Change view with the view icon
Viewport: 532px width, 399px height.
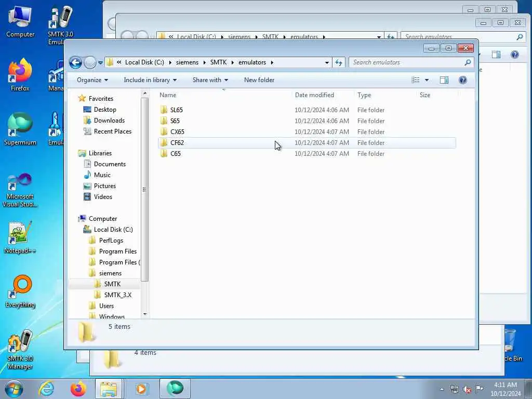pos(416,80)
